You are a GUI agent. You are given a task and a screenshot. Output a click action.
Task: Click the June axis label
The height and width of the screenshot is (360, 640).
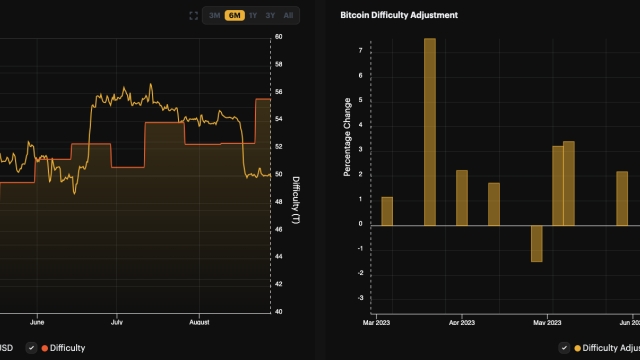(37, 322)
